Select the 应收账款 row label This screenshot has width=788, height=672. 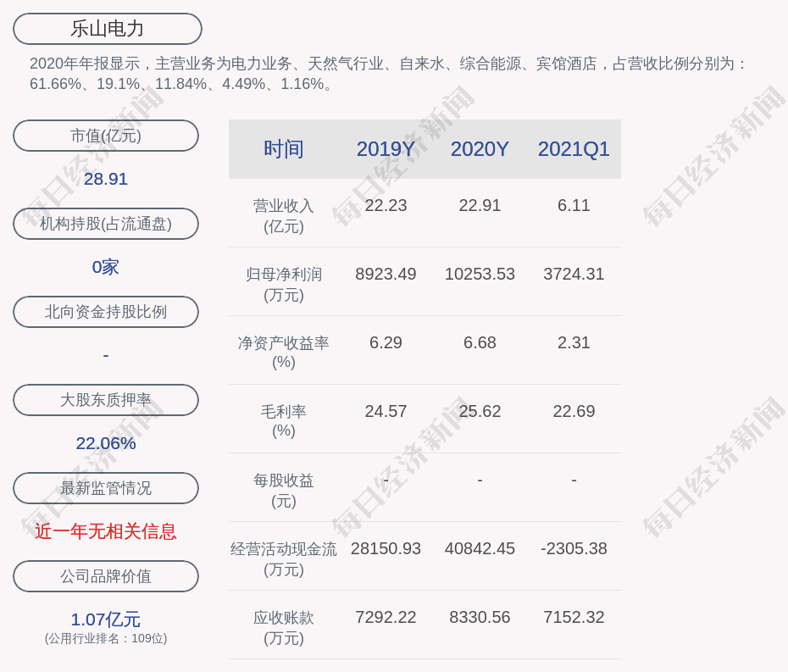point(283,627)
